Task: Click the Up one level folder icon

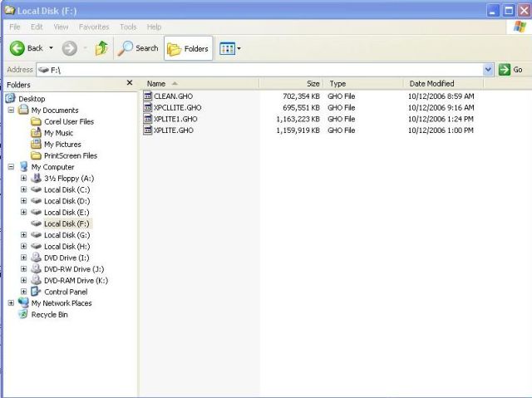Action: tap(101, 48)
